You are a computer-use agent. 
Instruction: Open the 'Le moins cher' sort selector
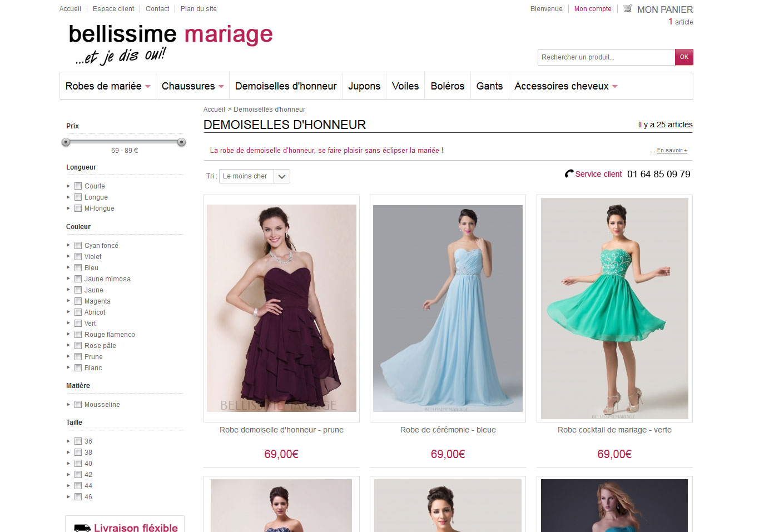click(x=255, y=176)
